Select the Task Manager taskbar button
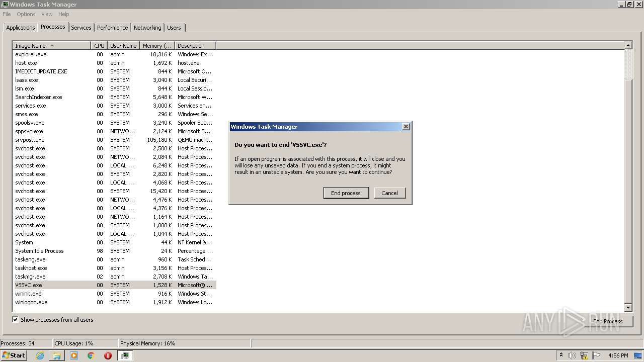 [125, 355]
